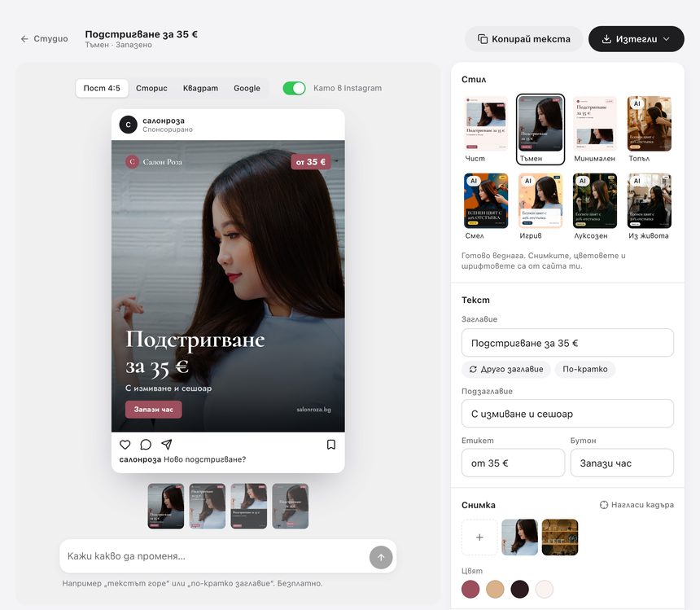Pick the off-white color swatch
The width and height of the screenshot is (700, 610).
click(545, 589)
